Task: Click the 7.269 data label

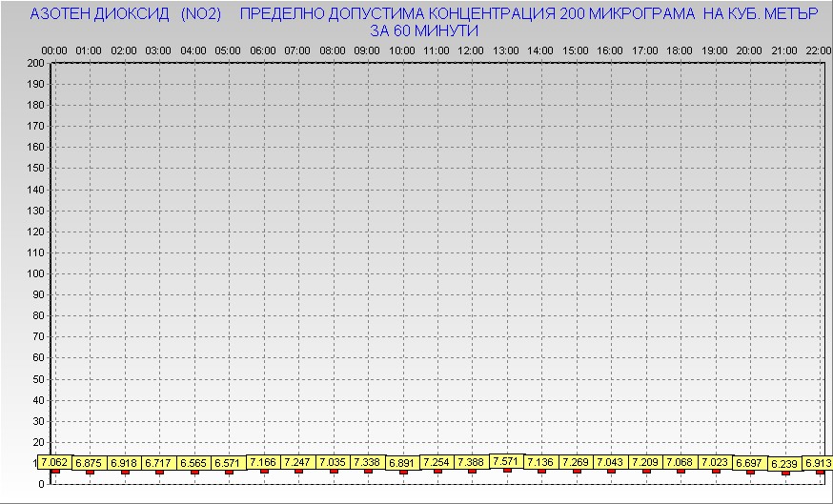Action: tap(575, 462)
